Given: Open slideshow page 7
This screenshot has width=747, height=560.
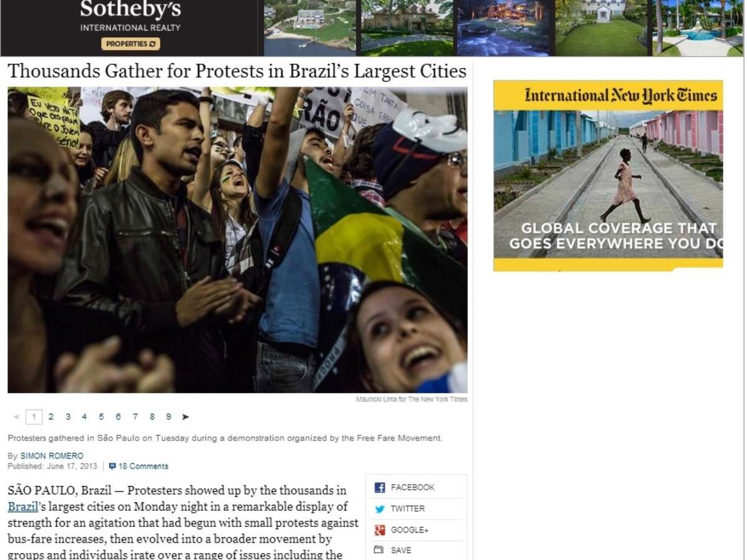Looking at the screenshot, I should [135, 417].
